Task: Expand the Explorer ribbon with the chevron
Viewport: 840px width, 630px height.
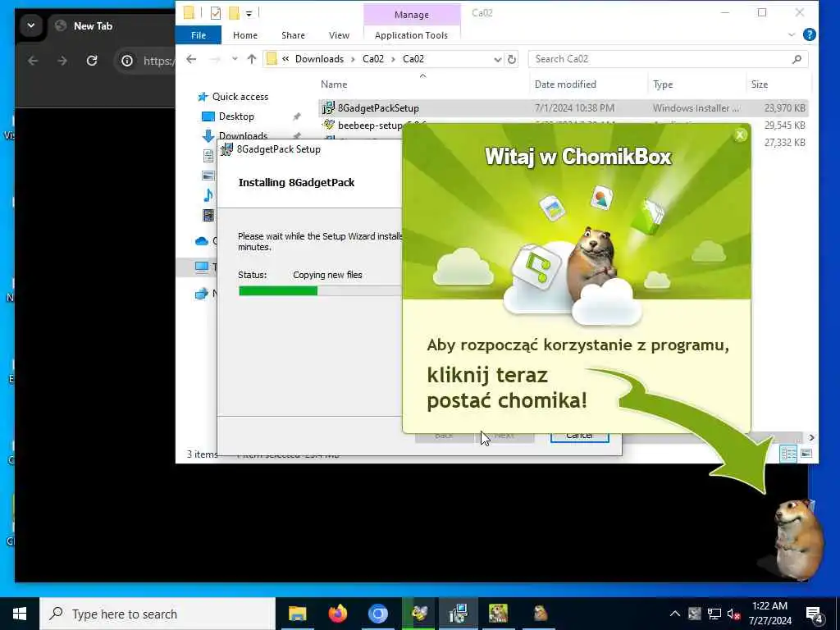Action: point(792,34)
